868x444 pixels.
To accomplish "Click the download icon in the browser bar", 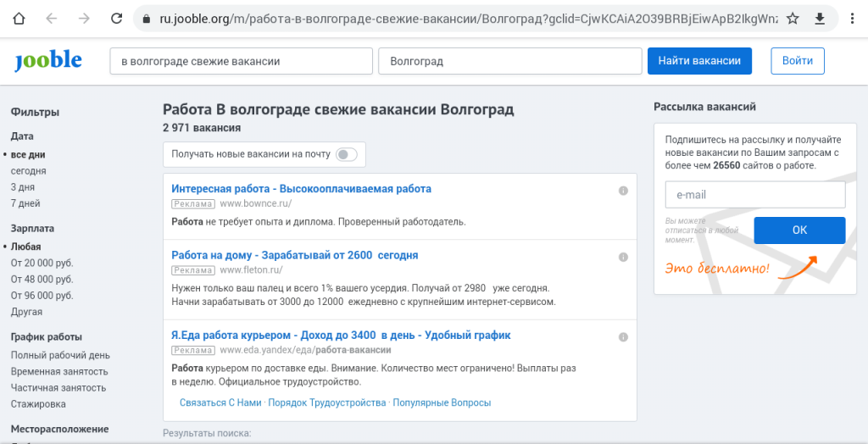I will coord(820,19).
